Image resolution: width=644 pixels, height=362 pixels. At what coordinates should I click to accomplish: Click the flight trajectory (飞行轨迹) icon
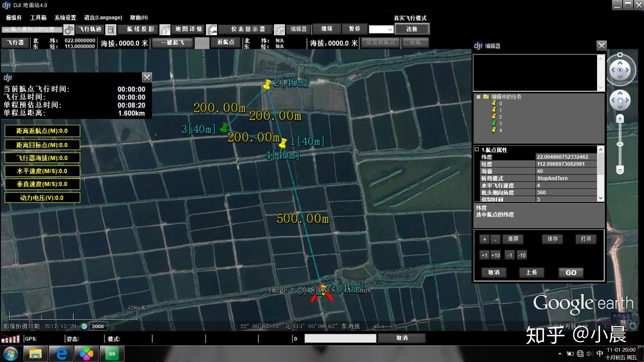tap(69, 29)
